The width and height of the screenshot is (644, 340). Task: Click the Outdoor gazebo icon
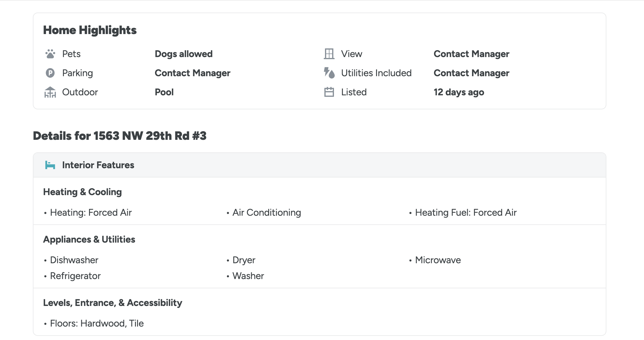[x=50, y=92]
